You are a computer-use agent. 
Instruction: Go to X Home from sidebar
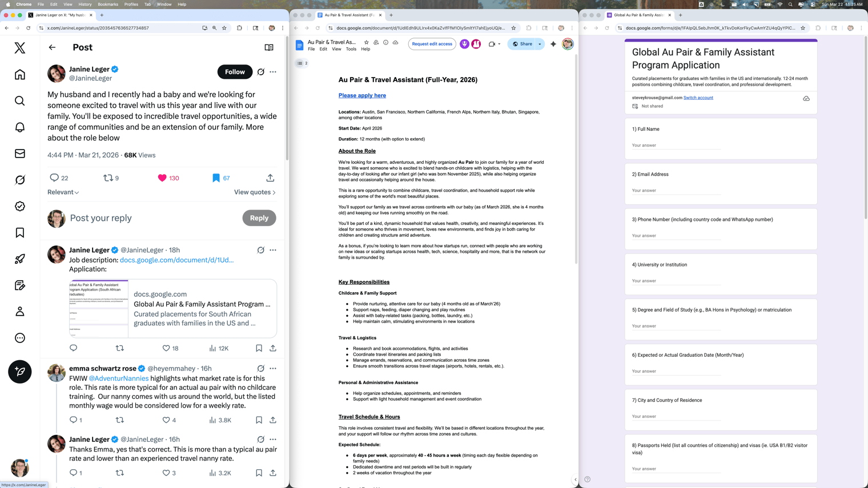coord(20,75)
